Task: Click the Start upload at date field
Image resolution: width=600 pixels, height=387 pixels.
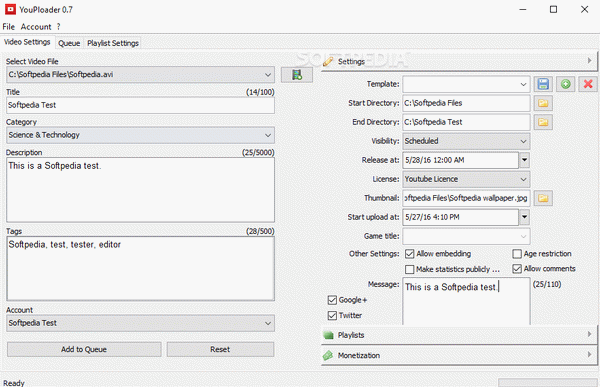Action: [x=461, y=217]
